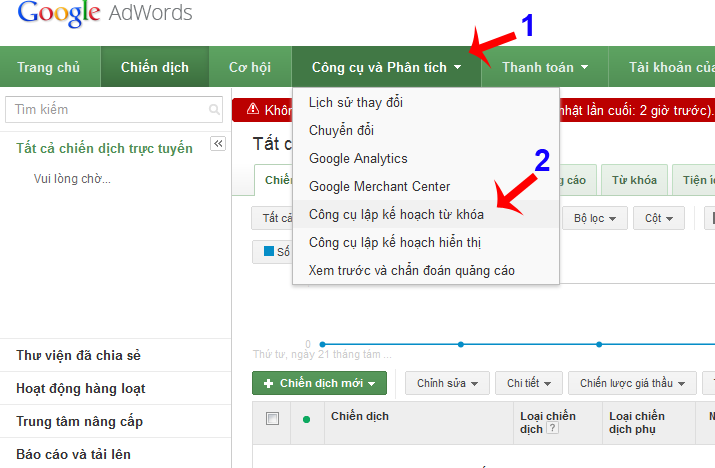Click the help question mark beside Loại chiến dịch

coord(552,428)
